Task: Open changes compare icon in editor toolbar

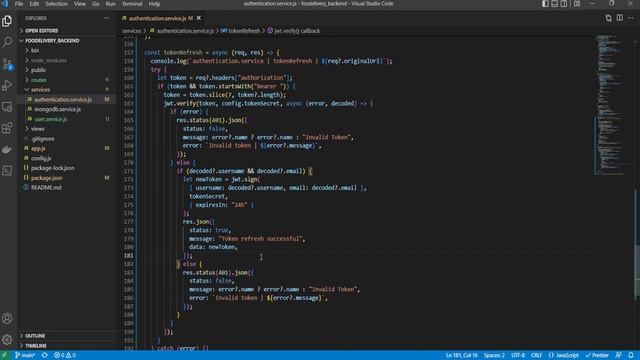Action: tap(608, 18)
